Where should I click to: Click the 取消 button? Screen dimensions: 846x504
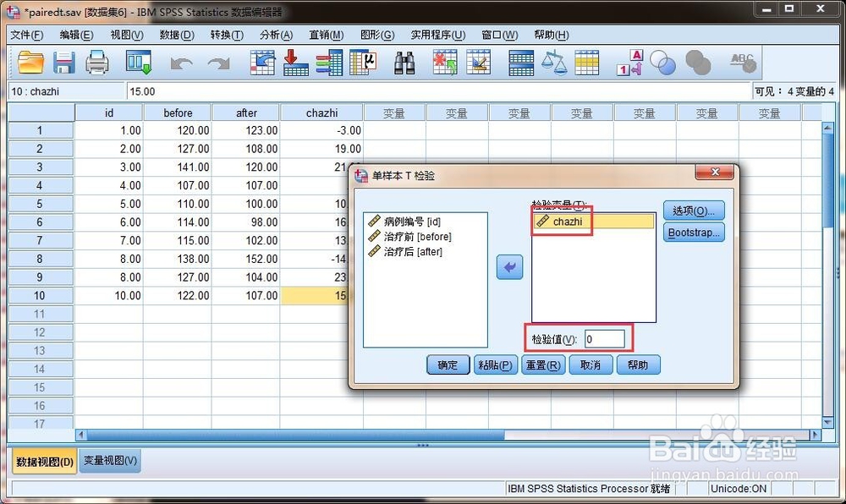tap(591, 365)
